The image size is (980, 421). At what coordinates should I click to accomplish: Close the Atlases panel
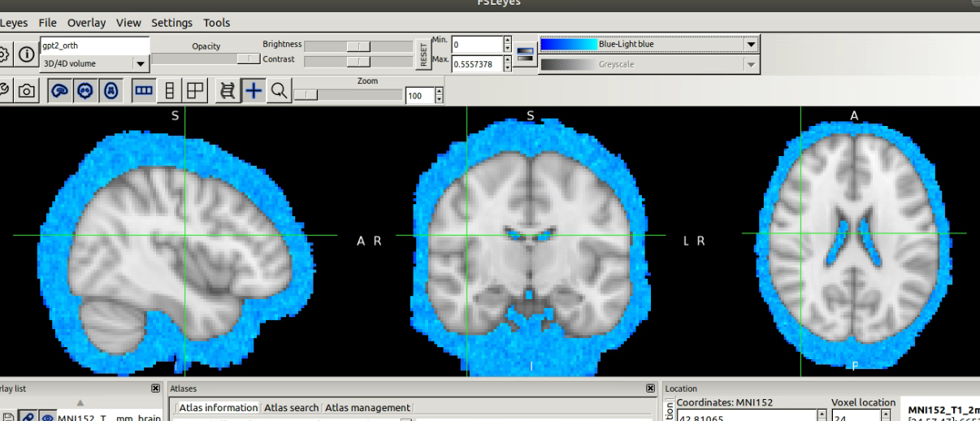click(650, 389)
